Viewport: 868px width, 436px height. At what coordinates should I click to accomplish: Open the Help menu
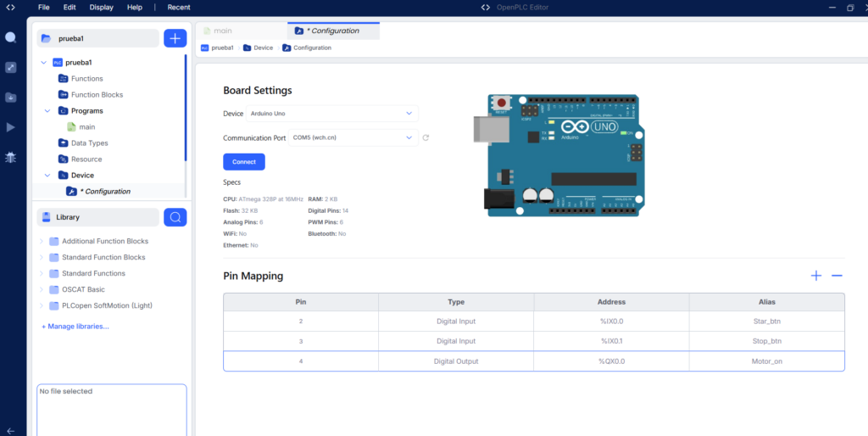click(x=135, y=7)
